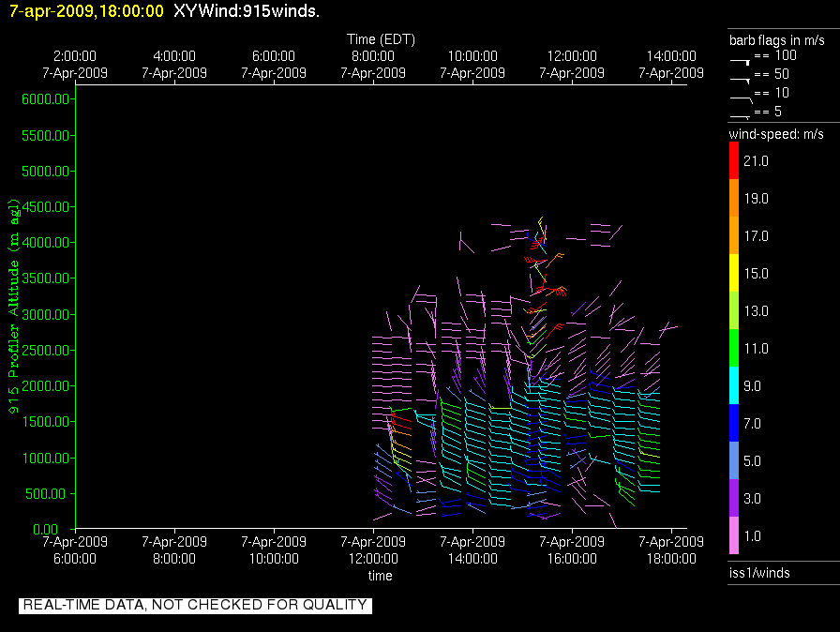Click the bottom axis 6:00:00 time label
Viewport: 840px width, 632px height.
(75, 559)
